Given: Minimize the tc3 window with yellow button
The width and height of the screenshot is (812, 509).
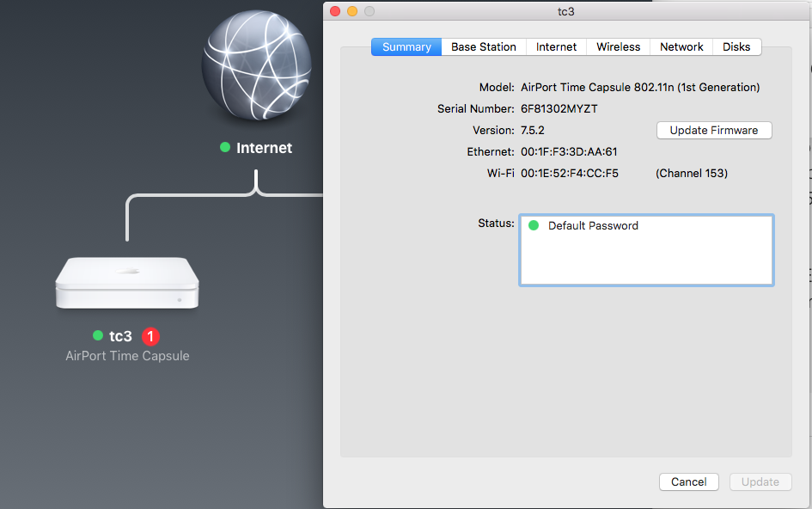Looking at the screenshot, I should (x=352, y=11).
